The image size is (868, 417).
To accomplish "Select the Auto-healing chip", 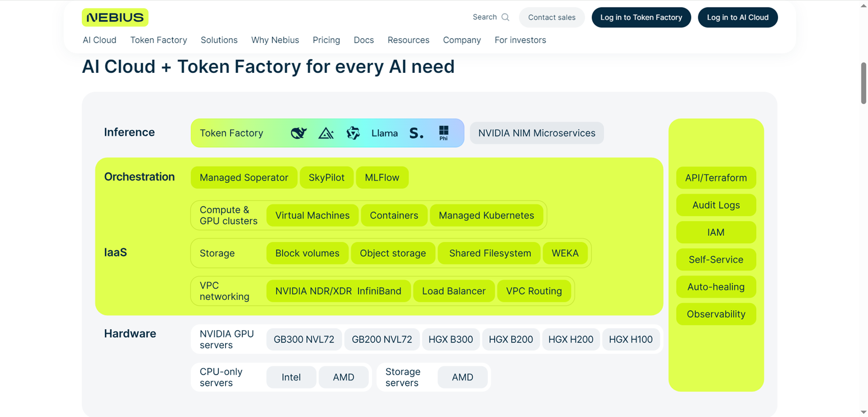I will tap(716, 287).
